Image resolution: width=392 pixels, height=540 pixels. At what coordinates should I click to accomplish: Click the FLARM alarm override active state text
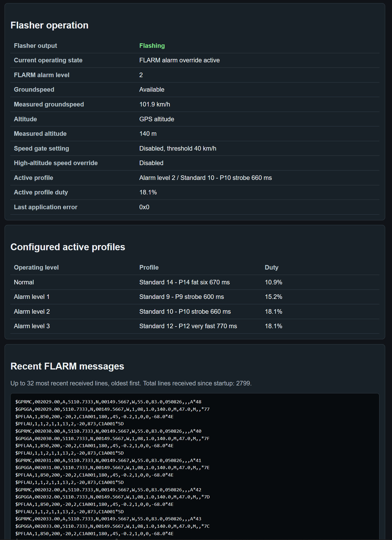pos(179,60)
